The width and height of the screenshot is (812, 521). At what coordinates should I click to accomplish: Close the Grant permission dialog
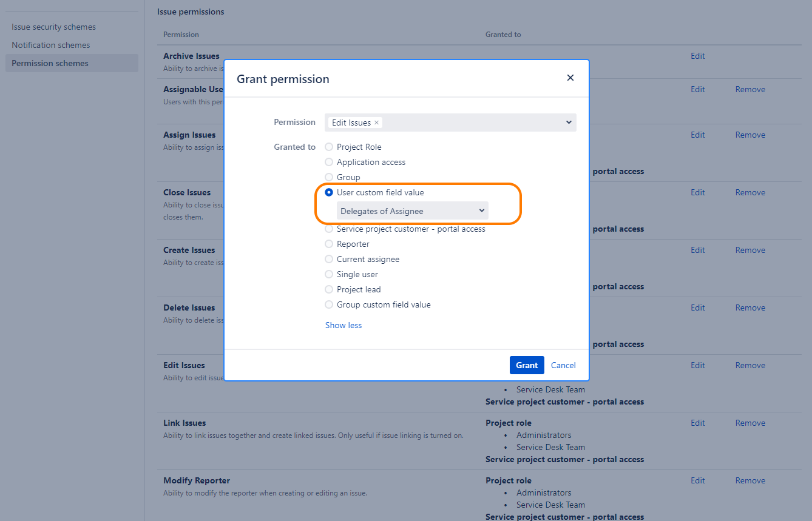570,78
